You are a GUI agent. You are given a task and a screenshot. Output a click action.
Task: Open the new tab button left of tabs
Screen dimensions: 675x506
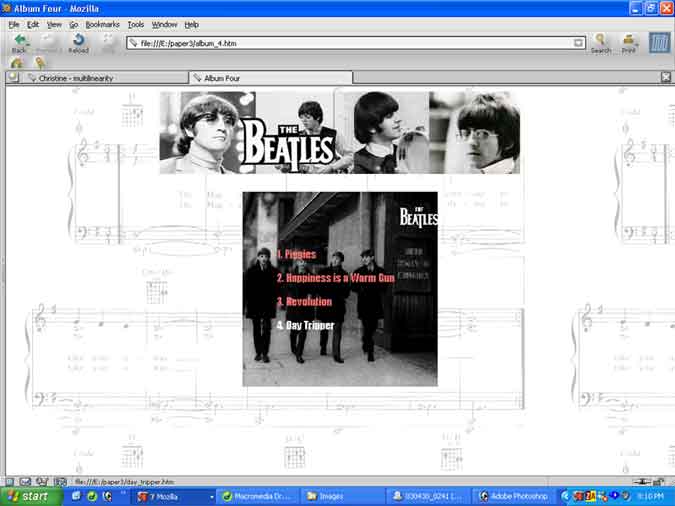(13, 78)
